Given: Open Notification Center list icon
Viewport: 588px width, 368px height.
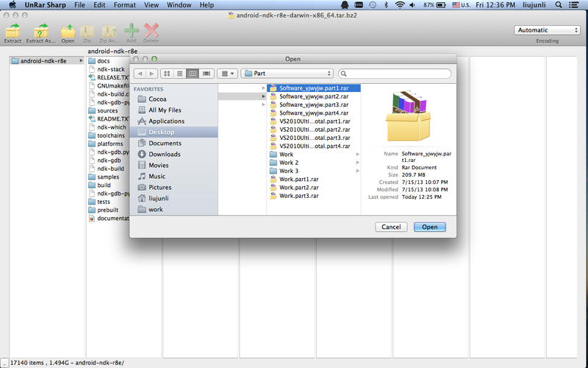Looking at the screenshot, I should pos(573,5).
